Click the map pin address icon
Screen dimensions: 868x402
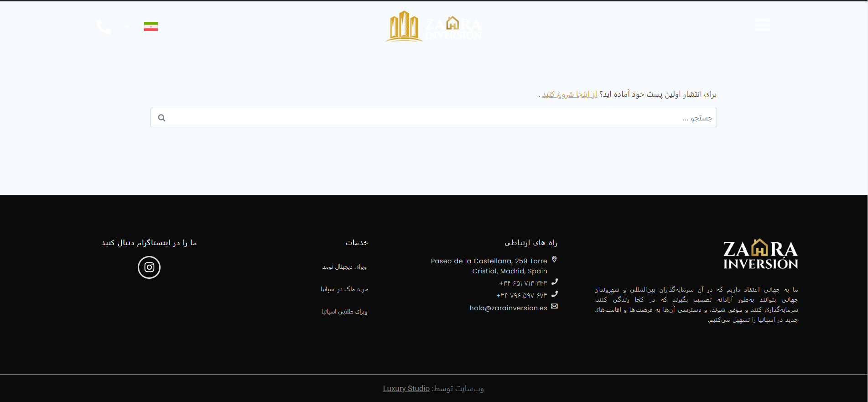click(x=554, y=260)
